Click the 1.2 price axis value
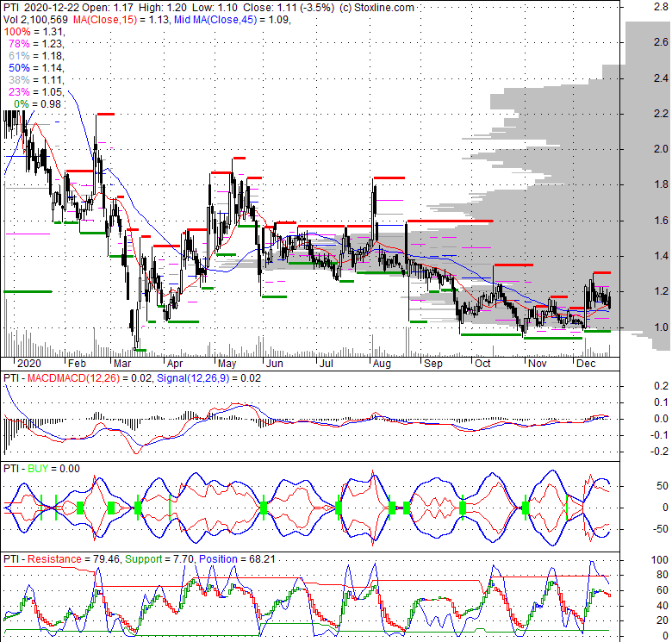Screen dimensions: 672x642 click(x=661, y=291)
